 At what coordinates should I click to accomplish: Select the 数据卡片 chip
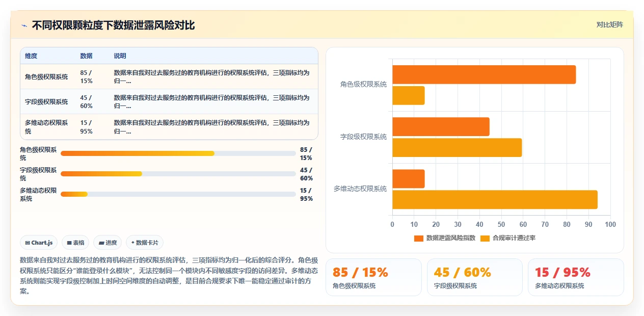point(145,243)
